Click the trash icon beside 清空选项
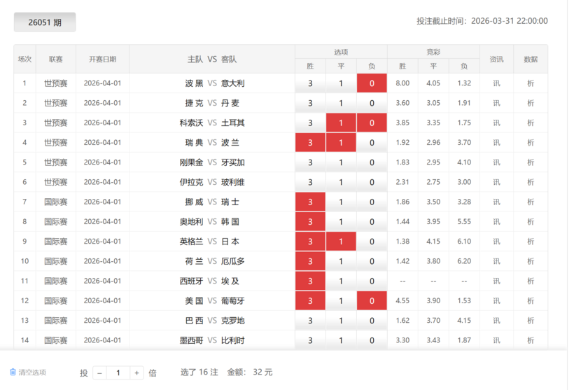588x390 pixels. click(x=13, y=372)
